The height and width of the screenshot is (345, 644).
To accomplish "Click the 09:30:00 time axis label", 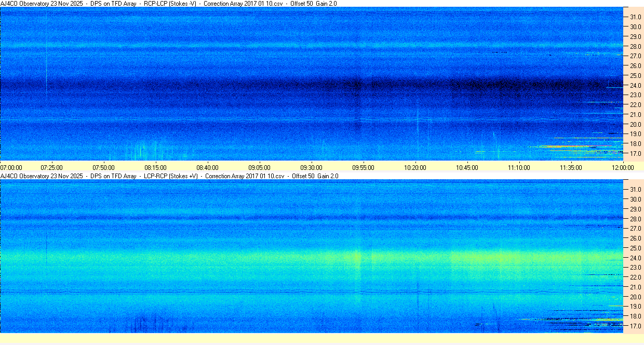I will pyautogui.click(x=311, y=167).
